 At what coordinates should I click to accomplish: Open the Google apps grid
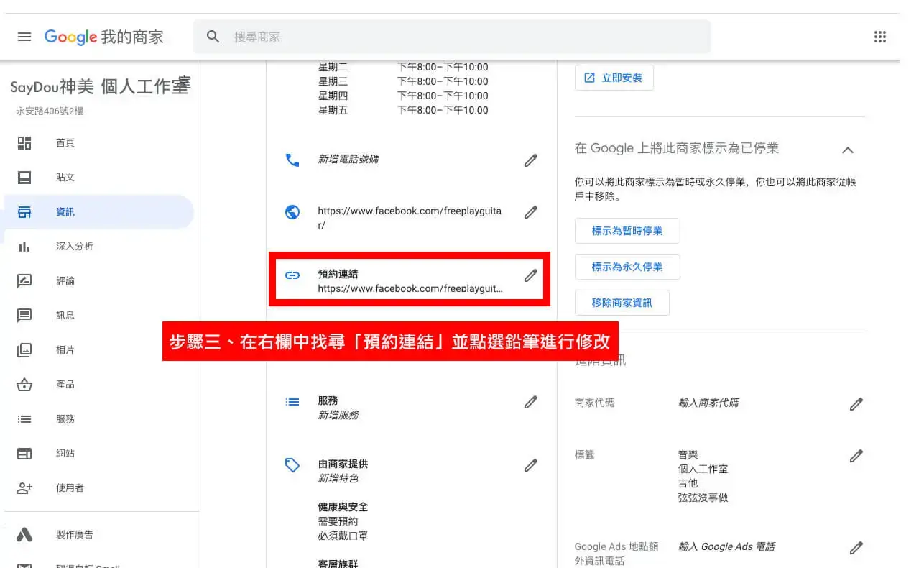pos(879,37)
